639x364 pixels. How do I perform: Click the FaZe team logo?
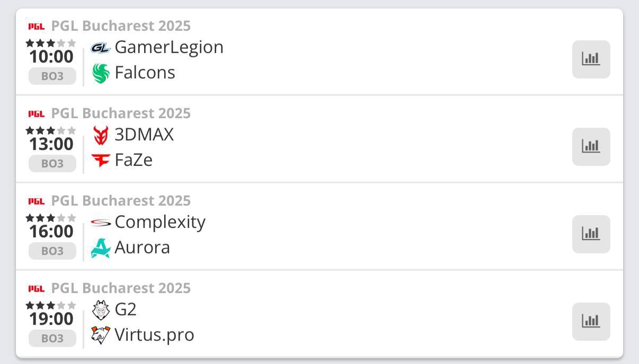pyautogui.click(x=101, y=160)
